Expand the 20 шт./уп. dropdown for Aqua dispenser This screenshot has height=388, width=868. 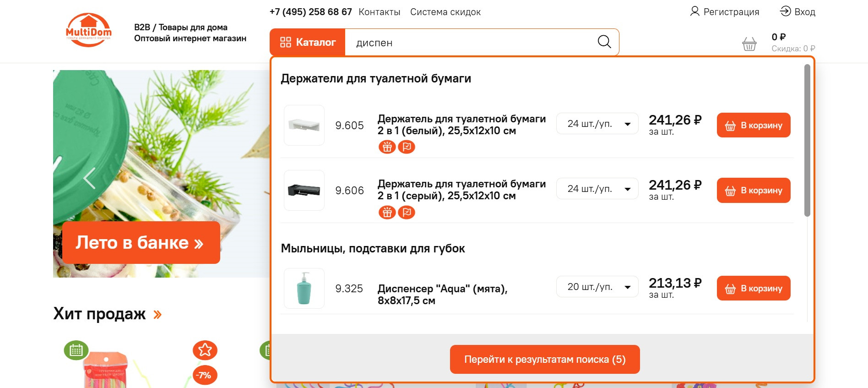(597, 287)
